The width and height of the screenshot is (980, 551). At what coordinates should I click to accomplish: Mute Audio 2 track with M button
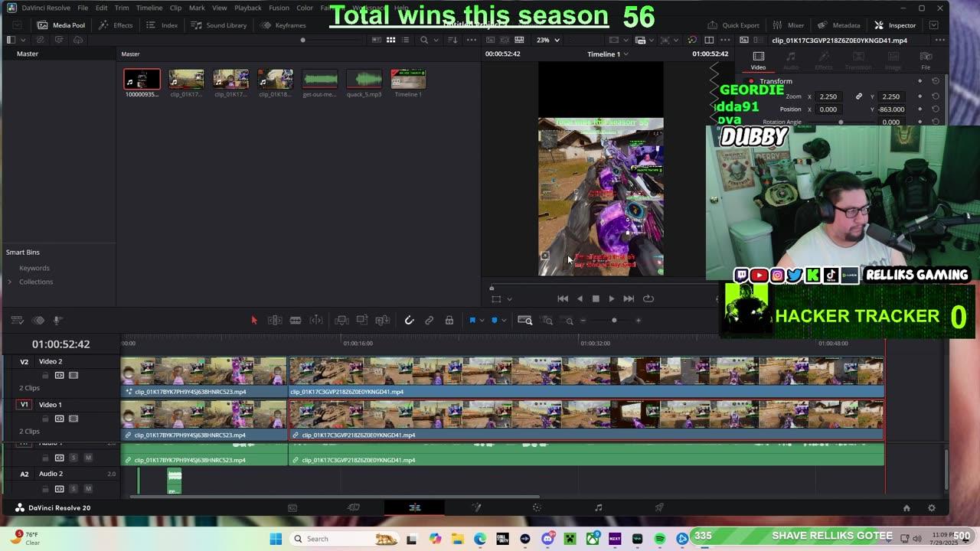88,488
